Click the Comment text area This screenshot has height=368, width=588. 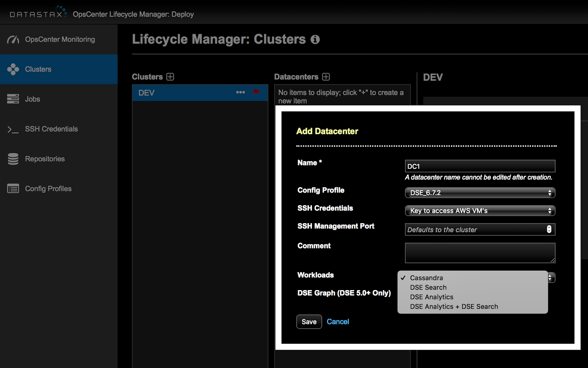480,253
